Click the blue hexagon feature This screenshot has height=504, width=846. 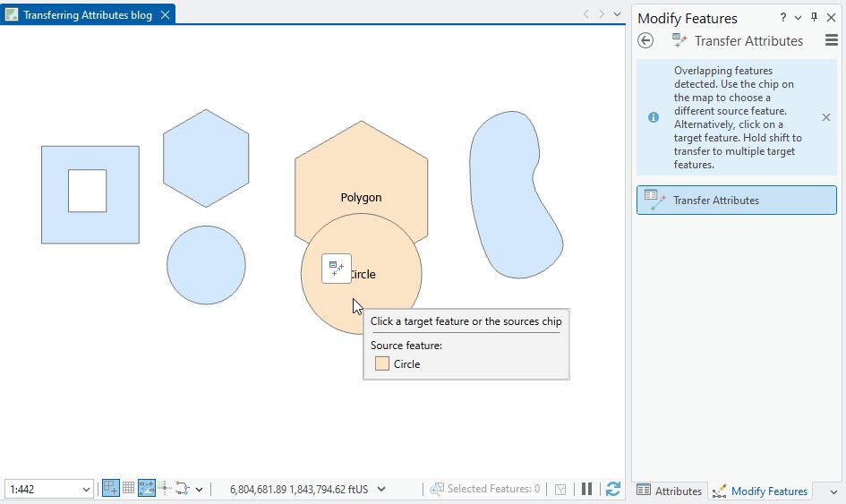click(206, 158)
